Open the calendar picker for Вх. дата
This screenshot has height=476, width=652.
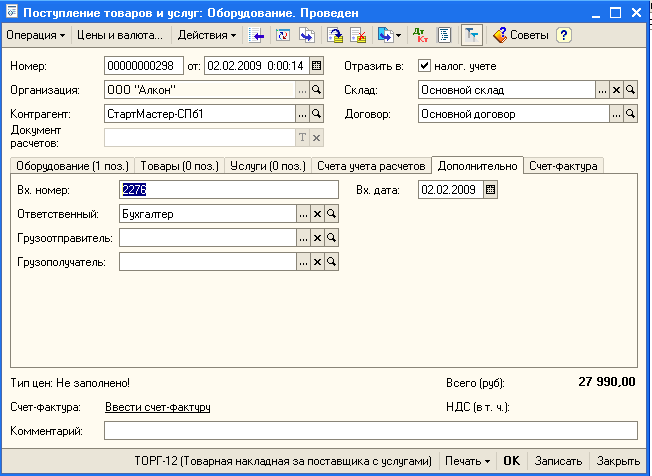[491, 190]
